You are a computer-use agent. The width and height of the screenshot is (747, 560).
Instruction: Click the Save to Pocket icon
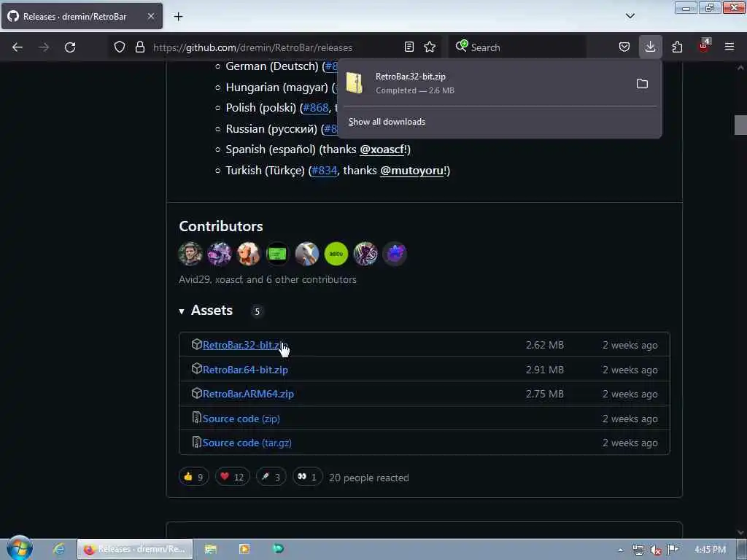[x=624, y=47]
